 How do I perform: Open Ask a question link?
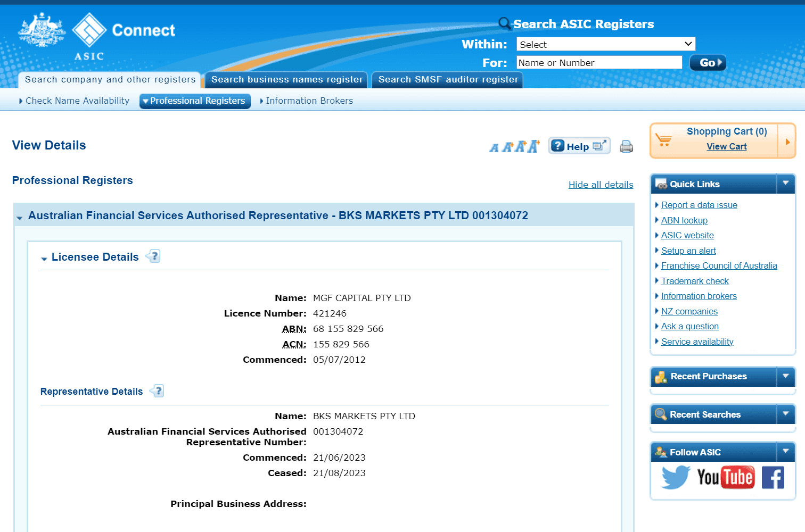(x=690, y=326)
